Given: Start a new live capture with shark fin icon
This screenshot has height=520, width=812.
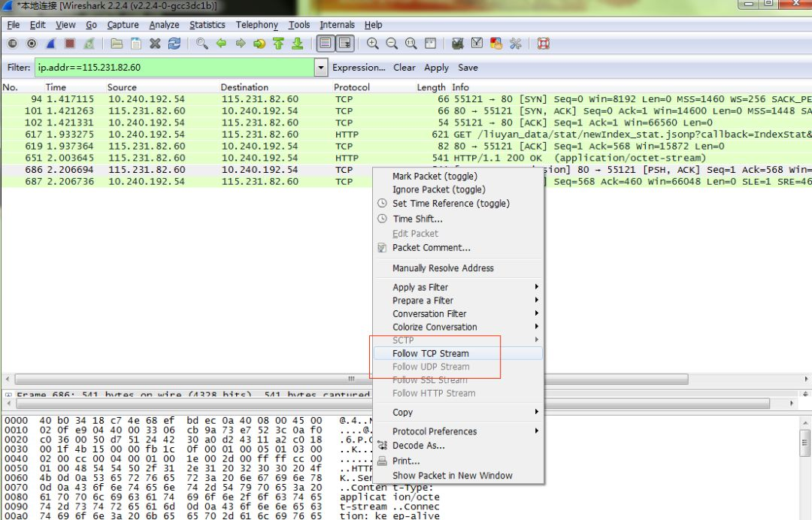Looking at the screenshot, I should click(50, 44).
